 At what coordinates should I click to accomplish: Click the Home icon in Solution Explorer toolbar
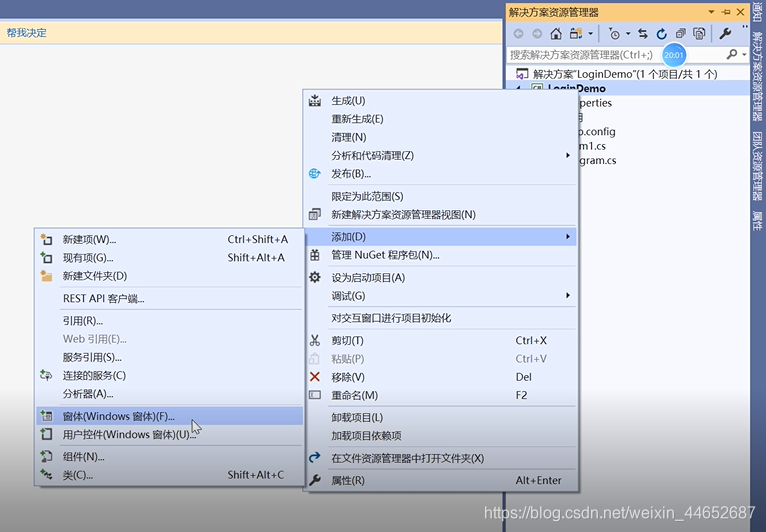point(556,34)
